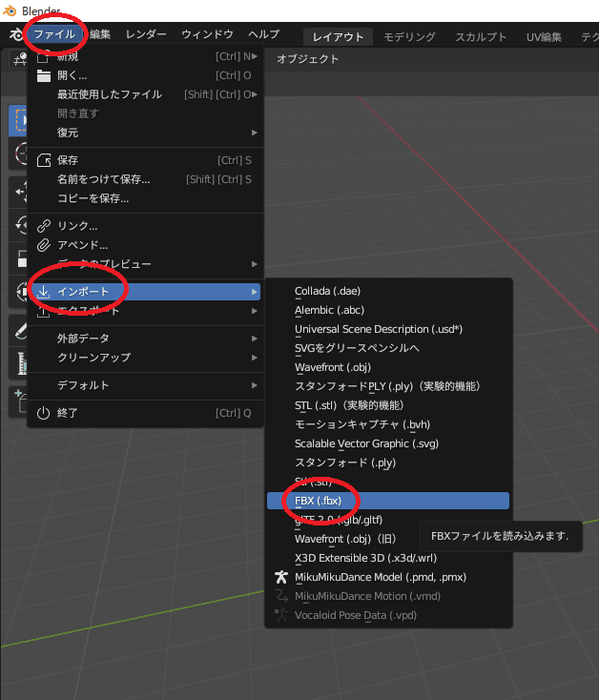Open the 編集 menu
Viewport: 599px width, 700px height.
(x=99, y=34)
